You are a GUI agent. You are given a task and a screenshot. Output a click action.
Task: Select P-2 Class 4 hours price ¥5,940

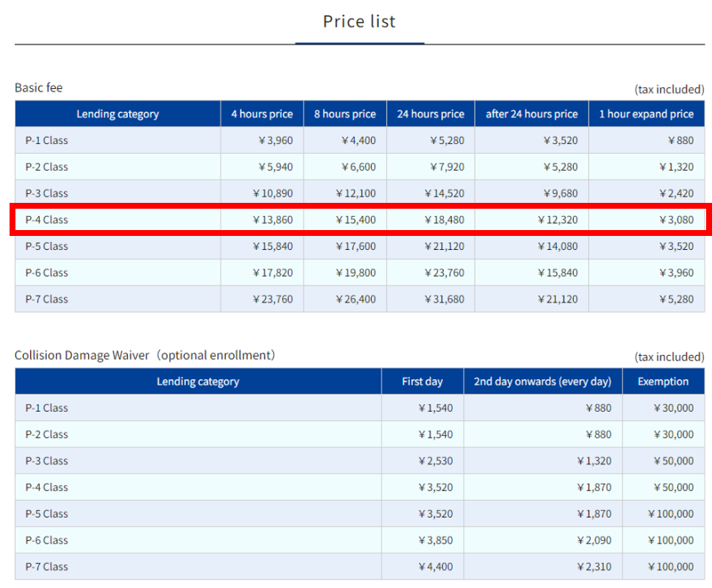(x=276, y=167)
